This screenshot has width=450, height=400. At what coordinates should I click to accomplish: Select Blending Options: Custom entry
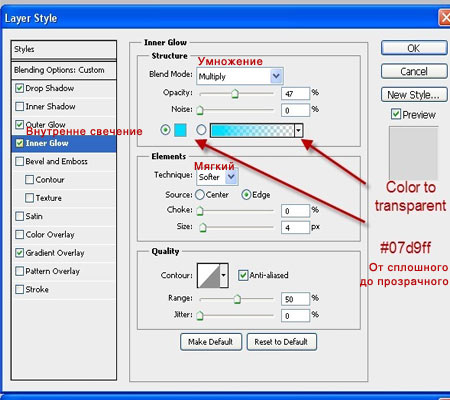[x=64, y=70]
